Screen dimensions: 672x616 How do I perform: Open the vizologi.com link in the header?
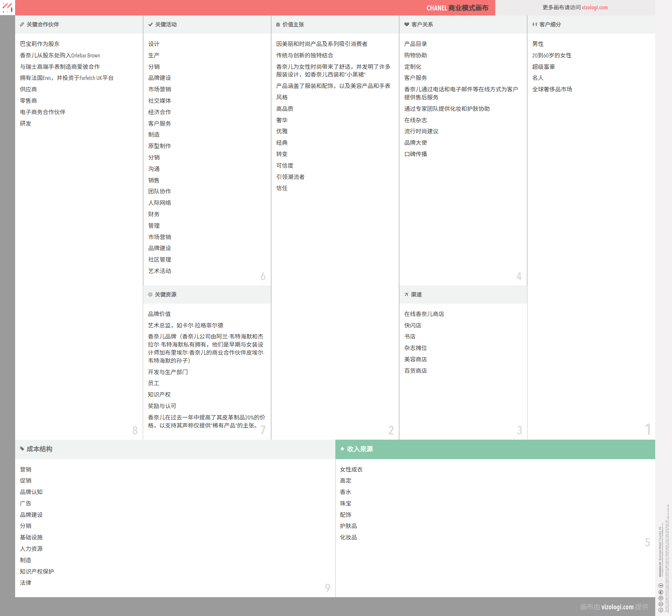tap(594, 7)
